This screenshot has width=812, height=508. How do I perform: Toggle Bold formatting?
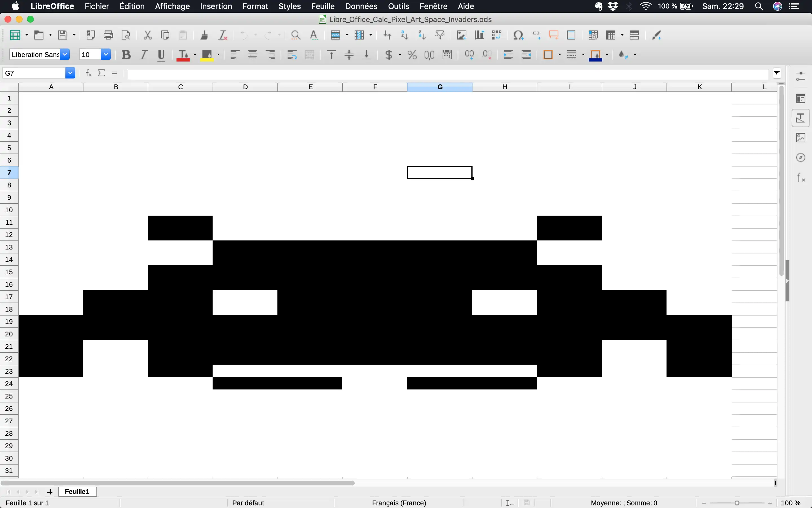(x=126, y=55)
